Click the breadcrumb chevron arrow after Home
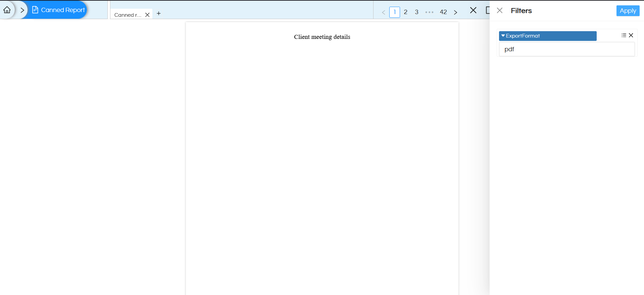The width and height of the screenshot is (644, 295). 22,10
